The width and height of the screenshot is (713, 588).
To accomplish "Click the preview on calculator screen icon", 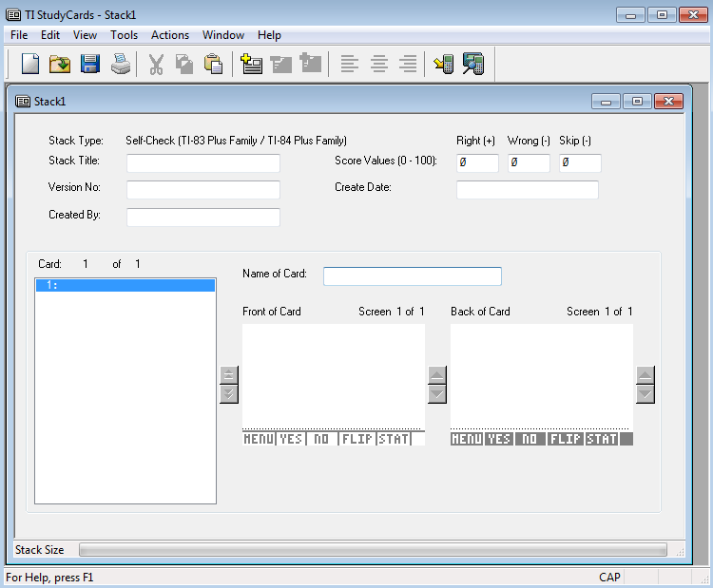I will coord(472,64).
